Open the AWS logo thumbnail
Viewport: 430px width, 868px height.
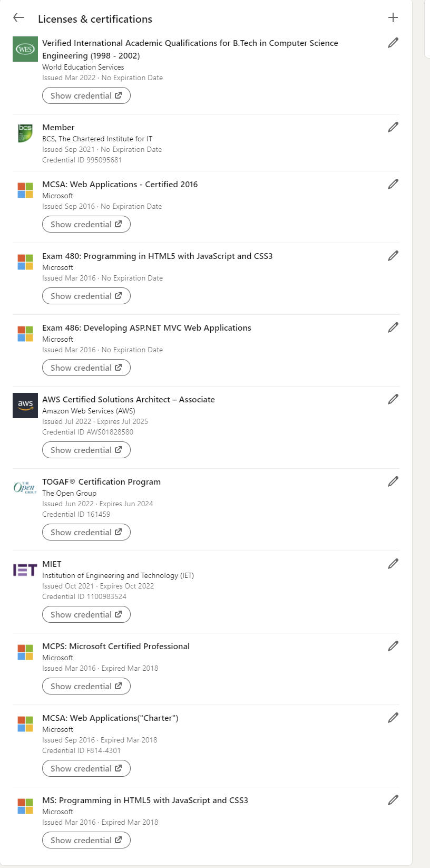tap(25, 406)
